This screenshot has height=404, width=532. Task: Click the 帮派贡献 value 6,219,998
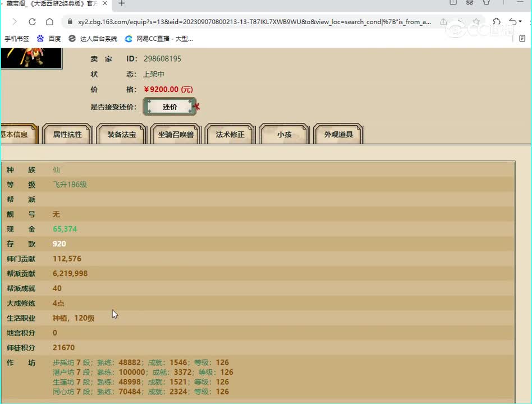click(70, 273)
